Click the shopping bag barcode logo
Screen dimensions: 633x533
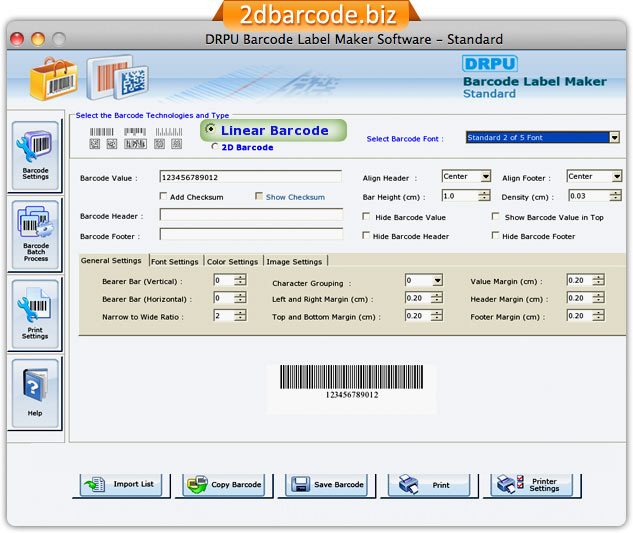click(53, 79)
